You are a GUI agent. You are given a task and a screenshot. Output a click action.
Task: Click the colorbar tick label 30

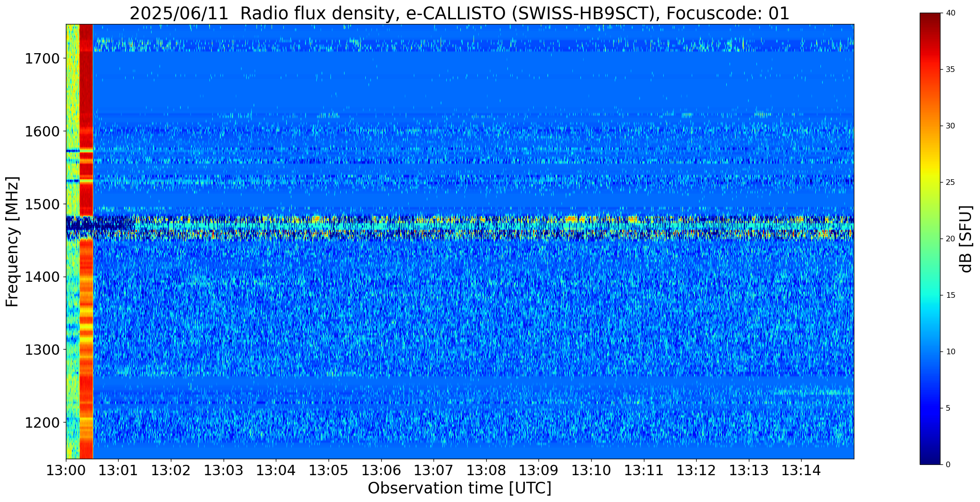[x=950, y=126]
